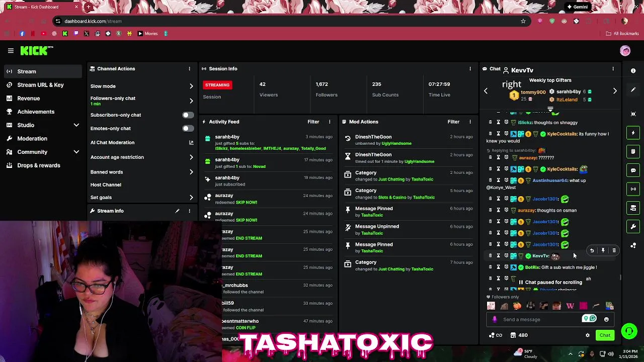
Task: Toggle Subscribers-only chat switch
Action: [188, 115]
